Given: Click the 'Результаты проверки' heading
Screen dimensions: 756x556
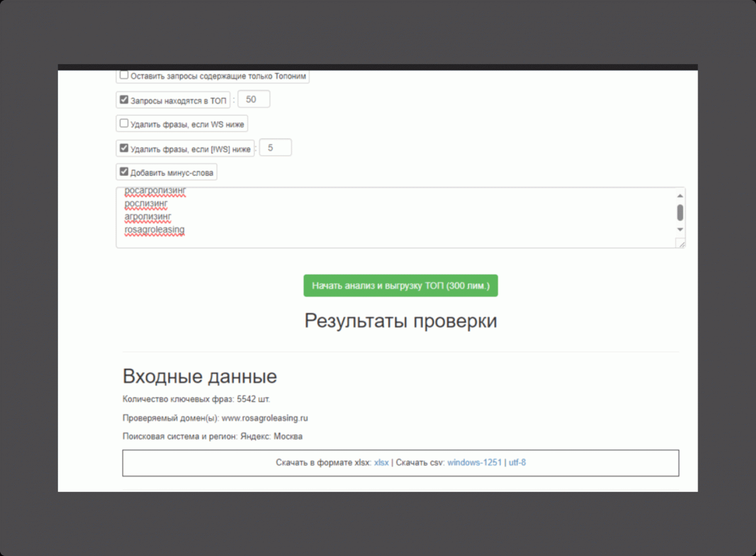Looking at the screenshot, I should pyautogui.click(x=401, y=321).
